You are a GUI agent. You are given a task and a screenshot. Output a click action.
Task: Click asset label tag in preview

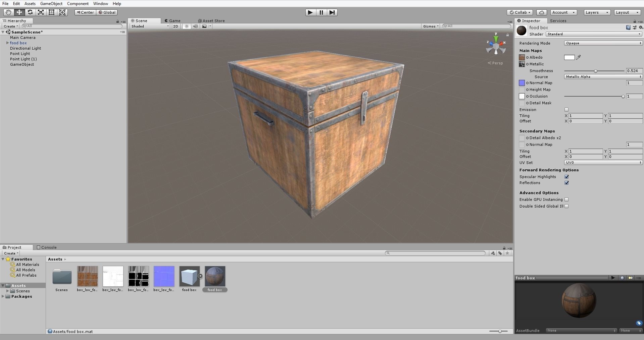tap(639, 323)
